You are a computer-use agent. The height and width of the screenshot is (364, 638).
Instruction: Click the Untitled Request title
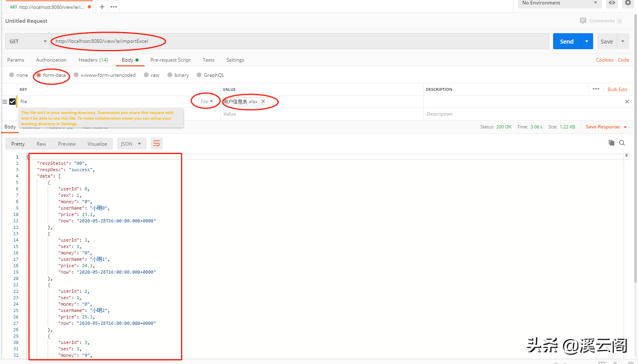(x=26, y=21)
